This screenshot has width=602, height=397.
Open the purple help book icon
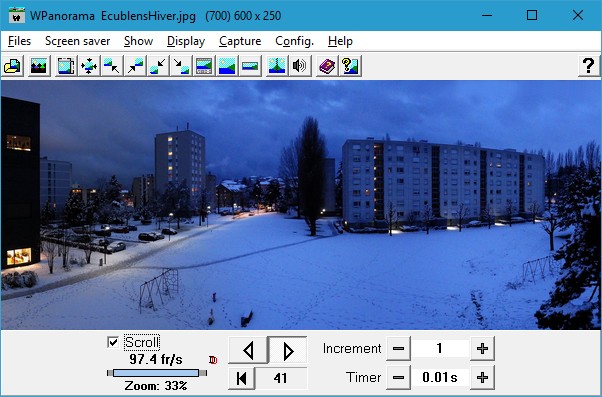point(327,66)
